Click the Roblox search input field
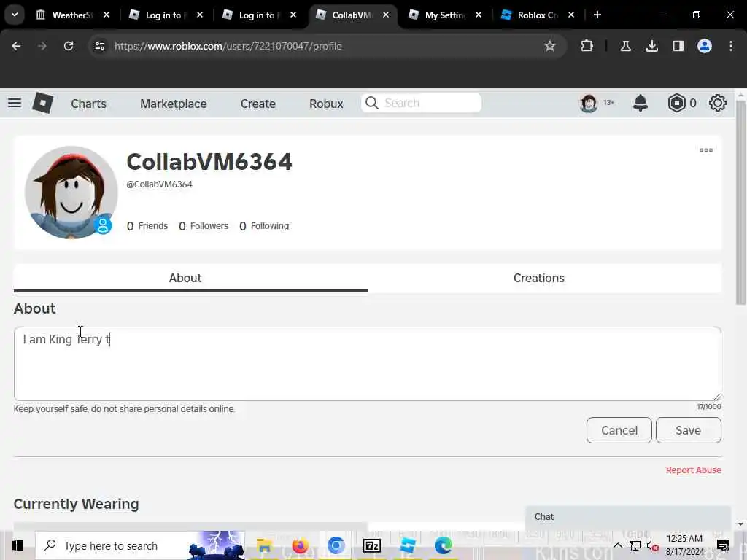The width and height of the screenshot is (747, 560). tap(421, 103)
